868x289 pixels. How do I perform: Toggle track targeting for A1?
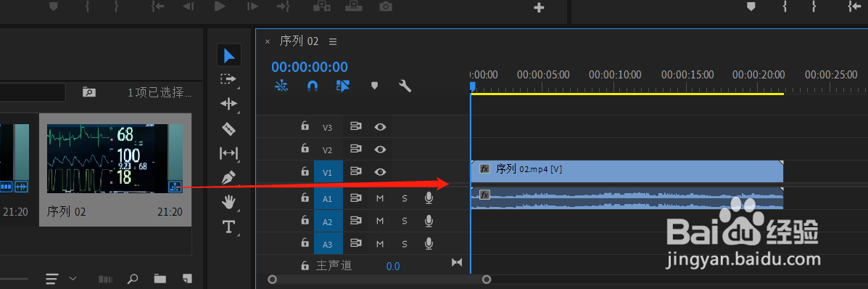click(328, 198)
